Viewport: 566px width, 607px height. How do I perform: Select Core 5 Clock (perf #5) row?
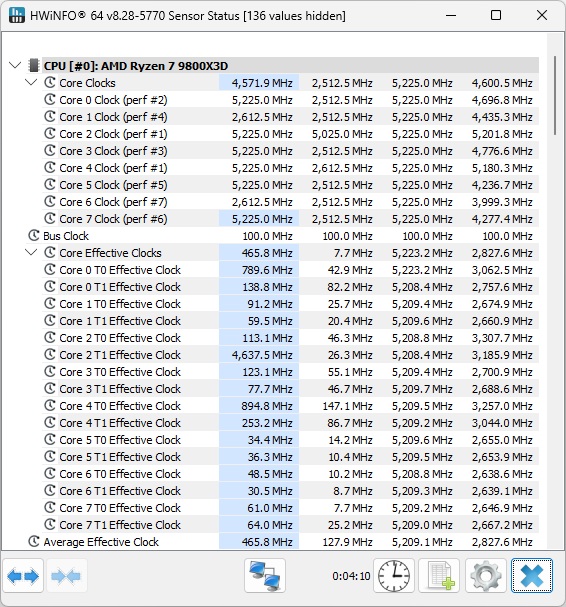[290, 185]
